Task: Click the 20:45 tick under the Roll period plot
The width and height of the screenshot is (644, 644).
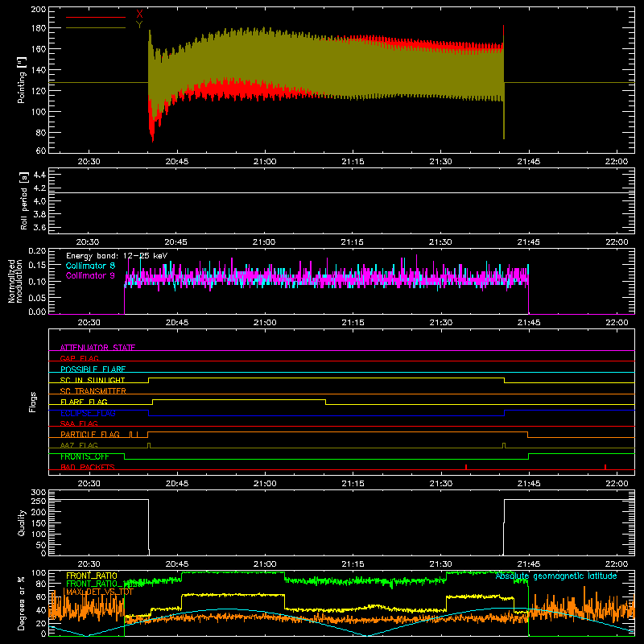Action: pyautogui.click(x=175, y=242)
